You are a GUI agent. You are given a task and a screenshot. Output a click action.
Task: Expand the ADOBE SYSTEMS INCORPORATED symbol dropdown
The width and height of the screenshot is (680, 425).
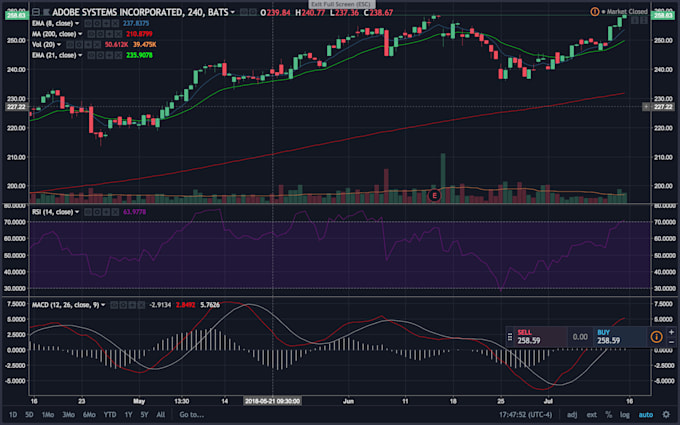pos(232,13)
